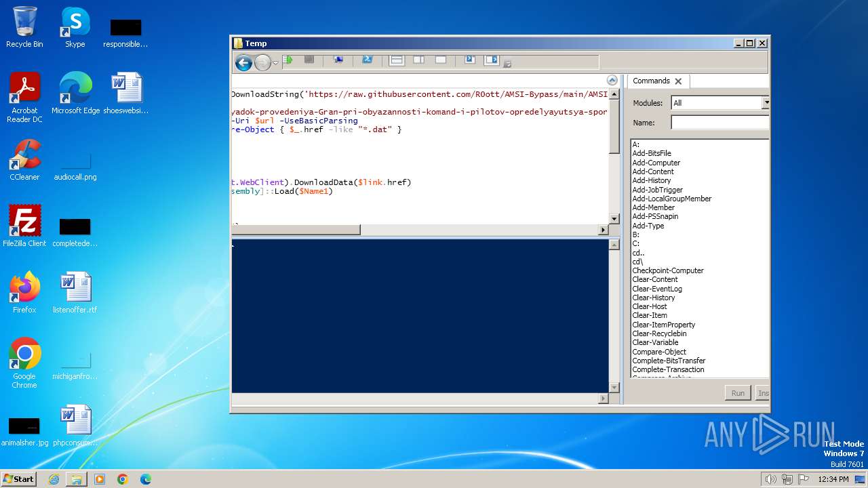Screen dimensions: 868x488
Task: Select Clear-Content command
Action: [655, 279]
